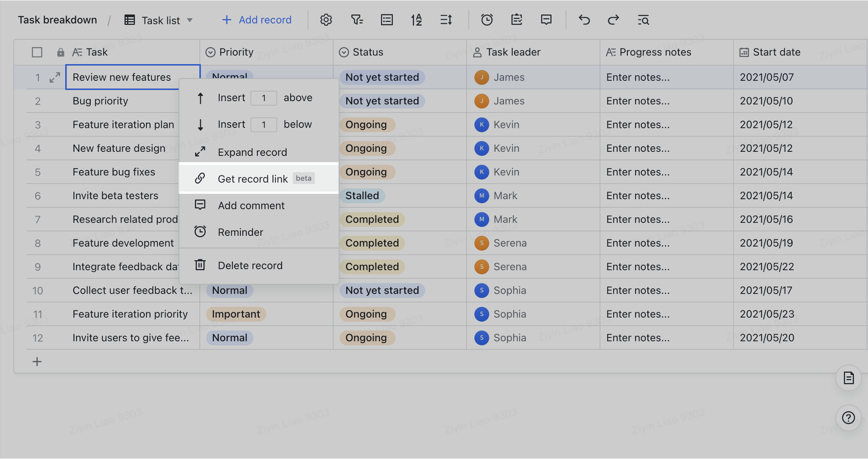This screenshot has width=868, height=459.
Task: Click the row height icon
Action: pos(446,20)
